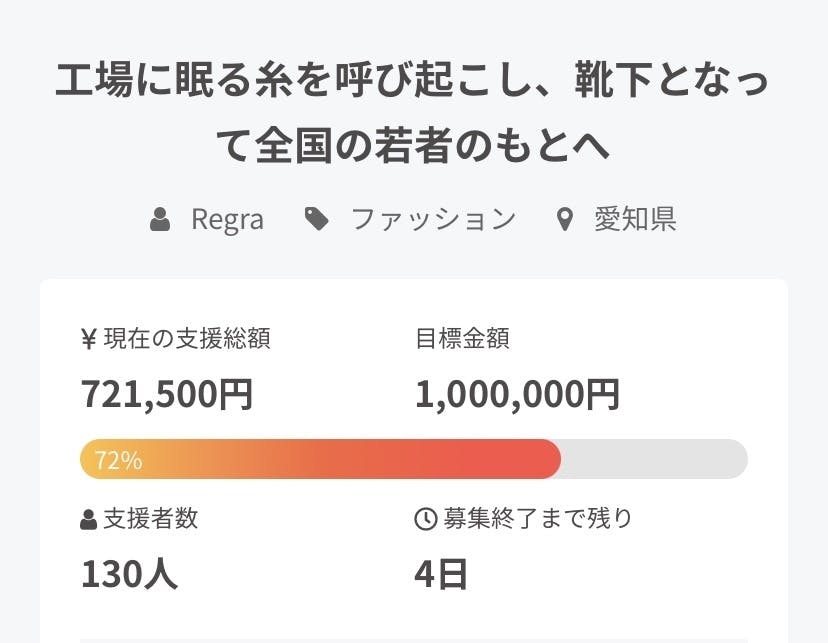Click the gray unfilled end of progress bar
Screen dimensions: 828x643
click(x=655, y=459)
